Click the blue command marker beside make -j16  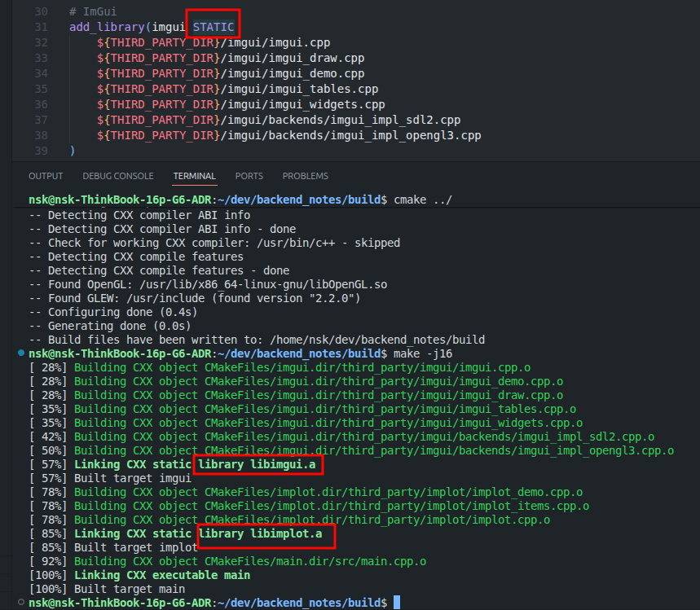(20, 353)
